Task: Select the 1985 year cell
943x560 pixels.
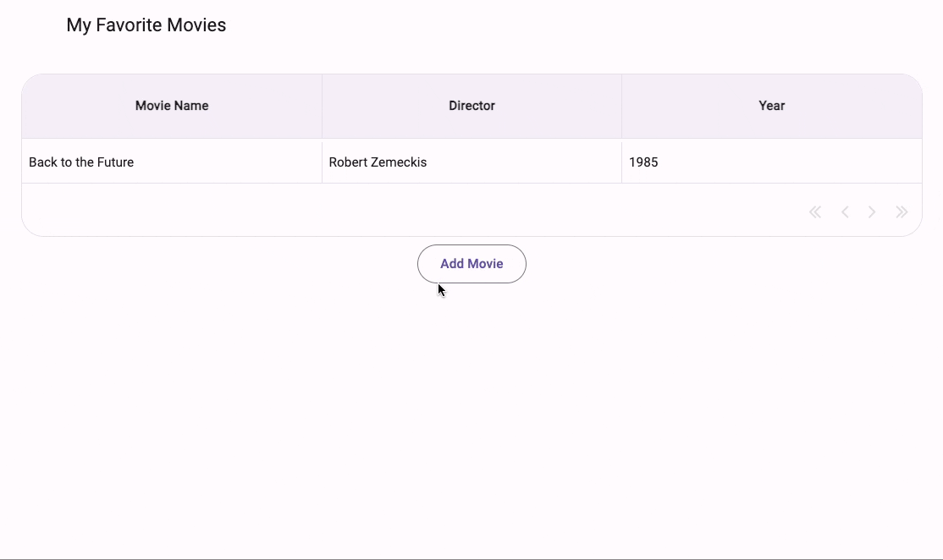Action: [644, 162]
